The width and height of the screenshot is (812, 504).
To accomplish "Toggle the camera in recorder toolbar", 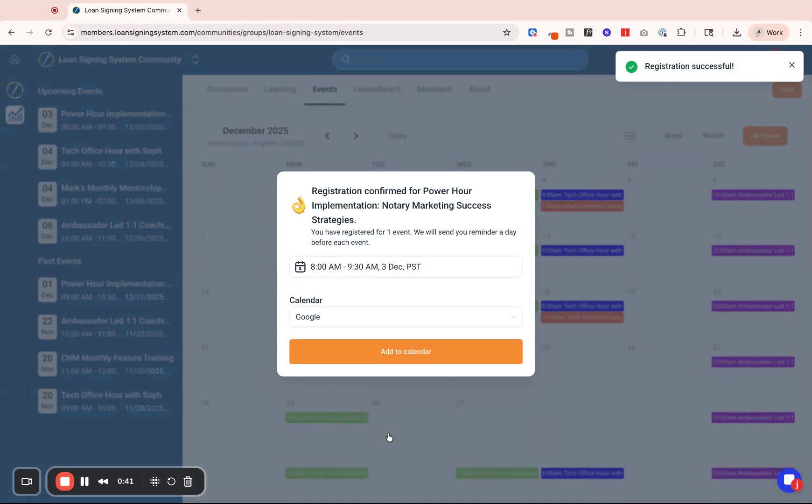I will [x=27, y=481].
